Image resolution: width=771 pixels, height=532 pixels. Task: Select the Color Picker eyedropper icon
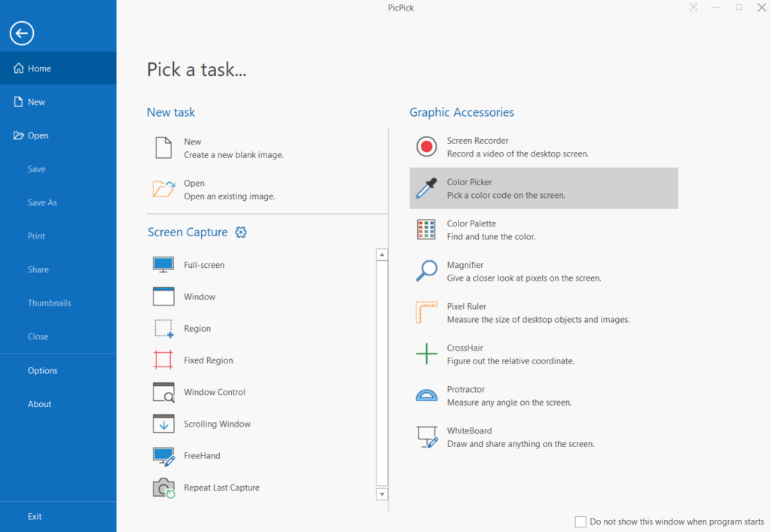pos(427,188)
